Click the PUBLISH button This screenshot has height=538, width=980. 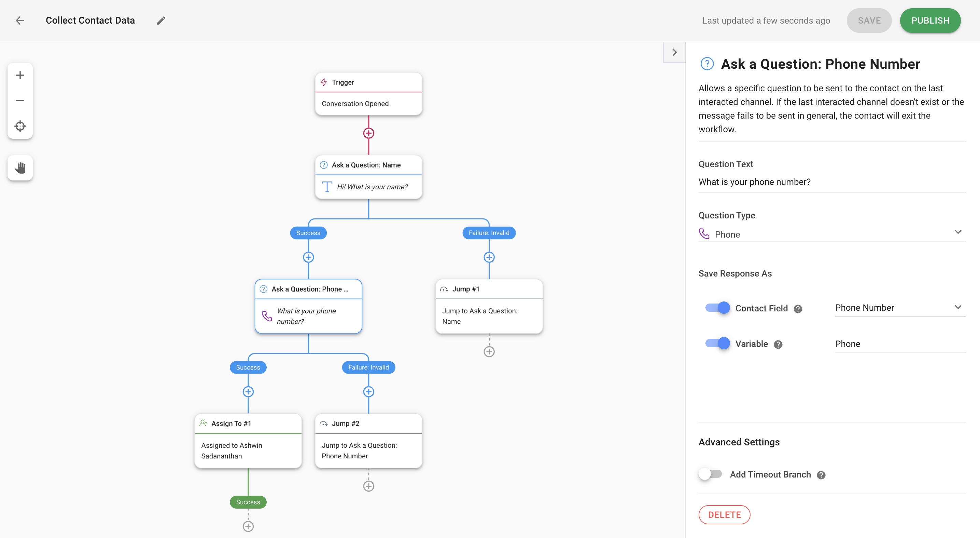pyautogui.click(x=930, y=20)
